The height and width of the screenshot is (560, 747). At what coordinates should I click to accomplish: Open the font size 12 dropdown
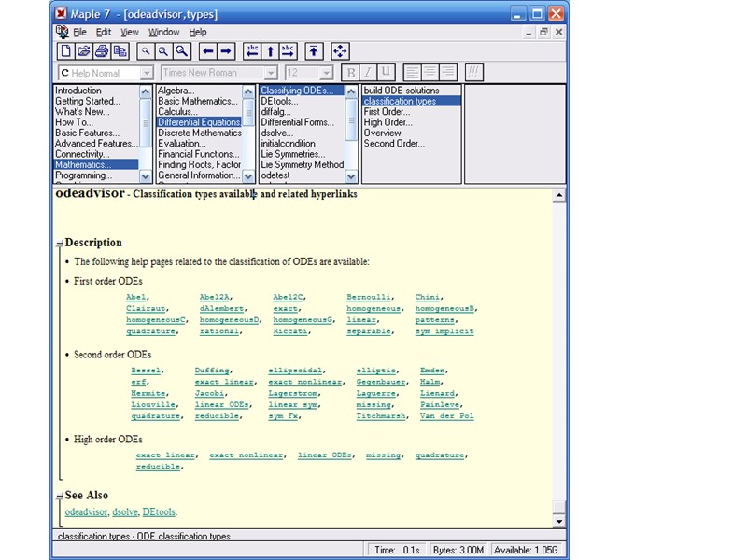pyautogui.click(x=326, y=73)
